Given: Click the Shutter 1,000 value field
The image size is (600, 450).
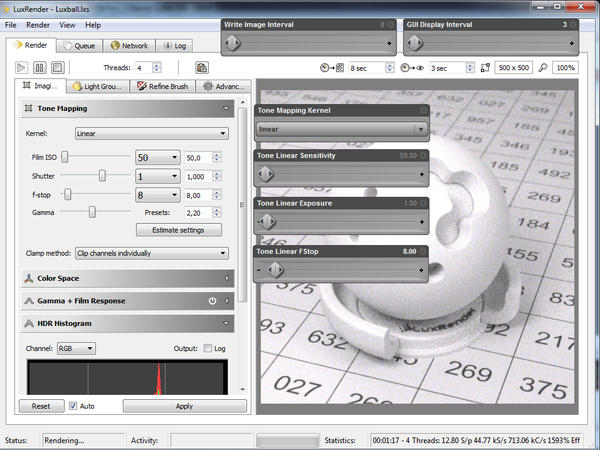Looking at the screenshot, I should 198,176.
